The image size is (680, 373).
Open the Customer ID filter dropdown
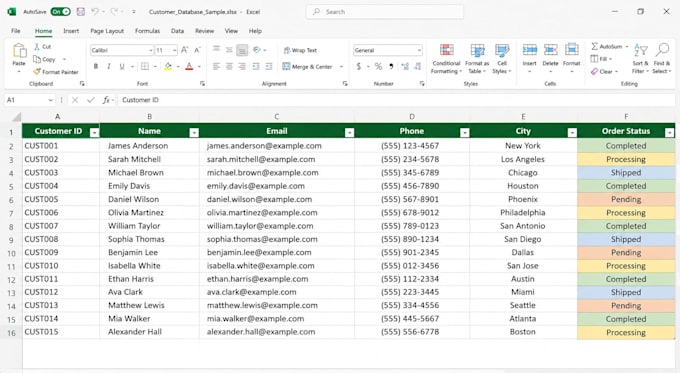tap(94, 133)
